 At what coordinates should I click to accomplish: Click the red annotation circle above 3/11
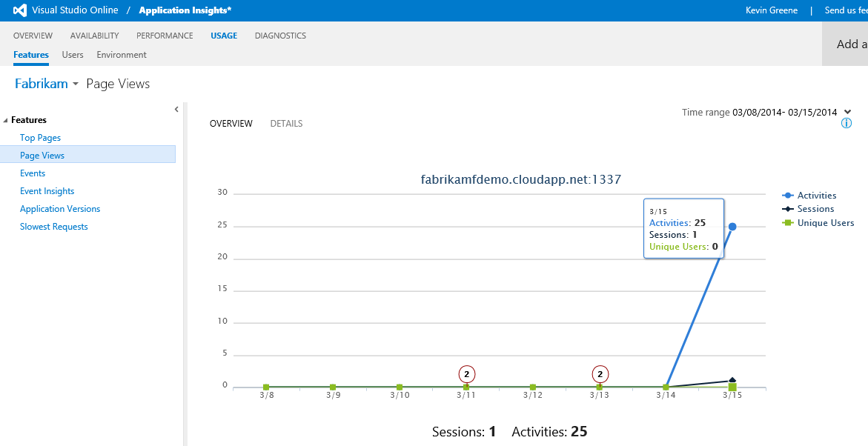pyautogui.click(x=466, y=374)
